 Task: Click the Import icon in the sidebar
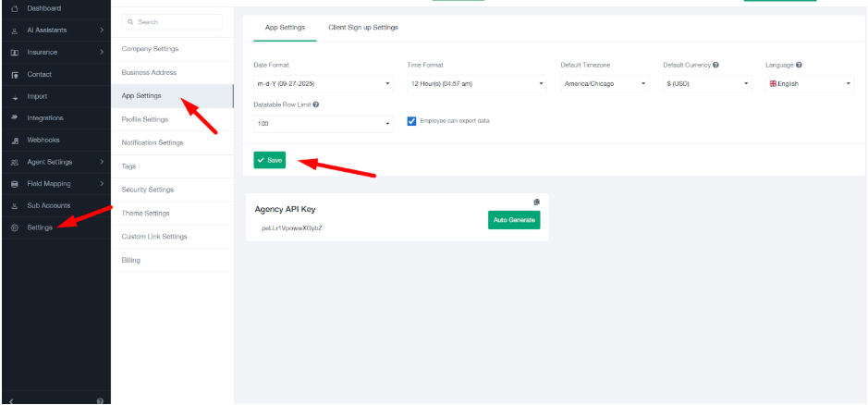pos(15,97)
